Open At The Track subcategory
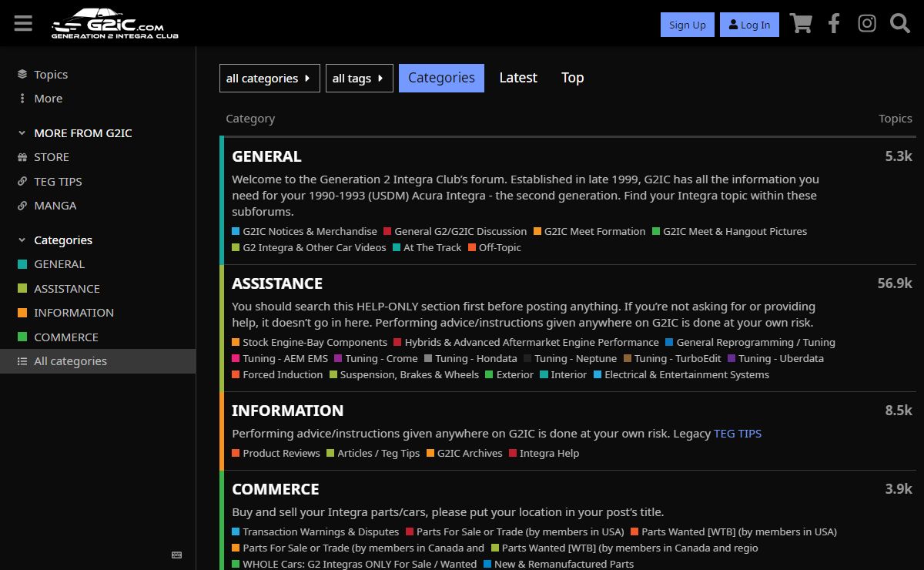Screen dimensions: 924x570 pos(427,247)
